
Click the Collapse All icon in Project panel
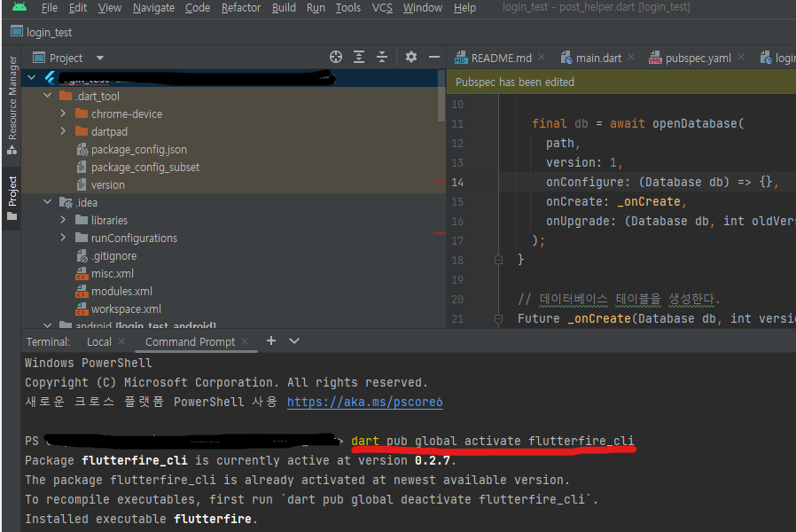pos(382,57)
